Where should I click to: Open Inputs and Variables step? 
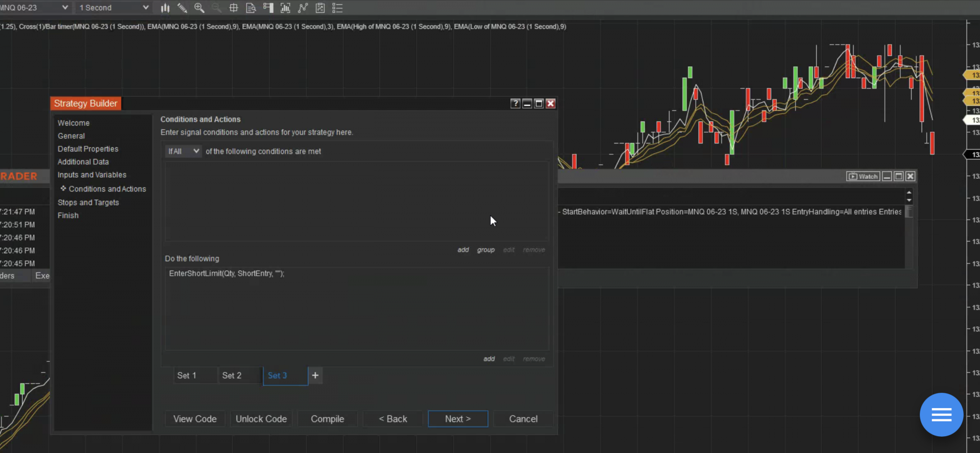[x=92, y=175]
